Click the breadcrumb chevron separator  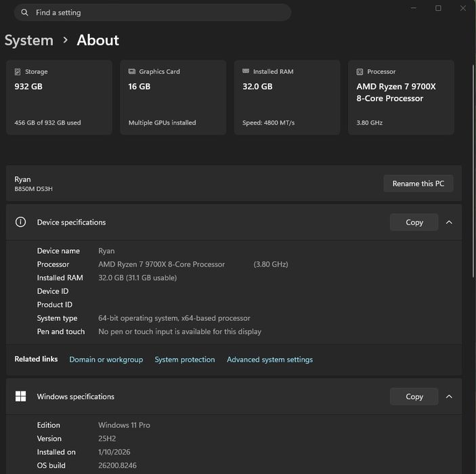click(65, 40)
